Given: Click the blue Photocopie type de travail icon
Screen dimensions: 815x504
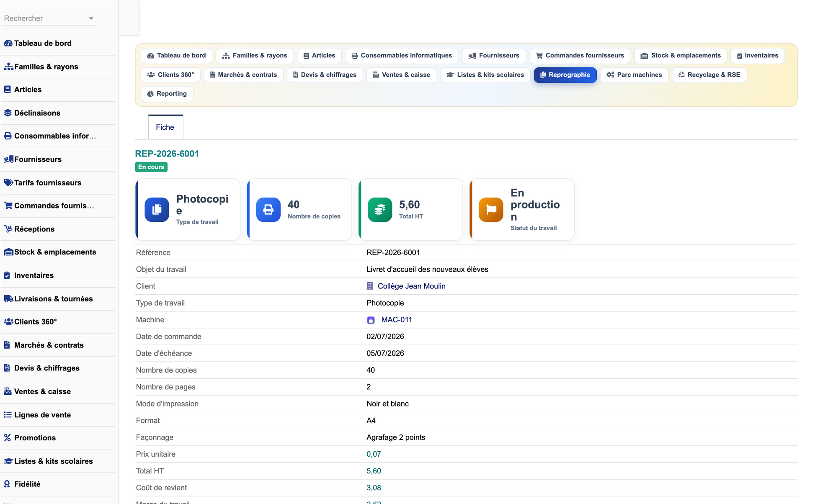Looking at the screenshot, I should pyautogui.click(x=157, y=209).
